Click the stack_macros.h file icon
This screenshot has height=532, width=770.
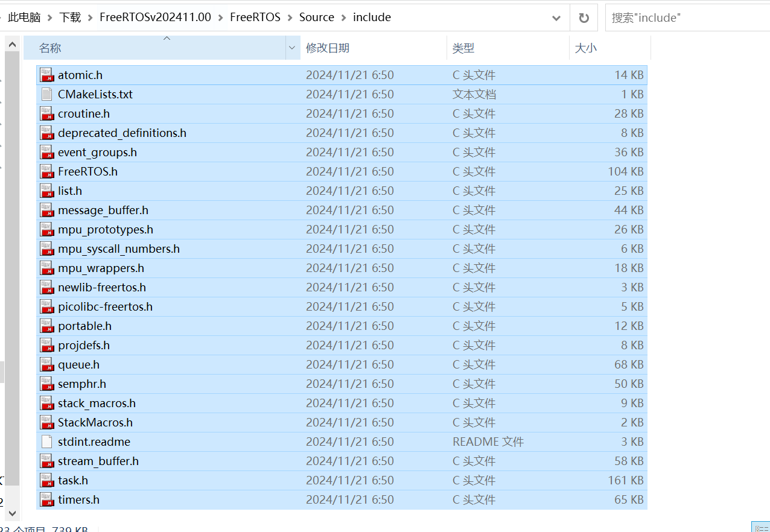(47, 403)
